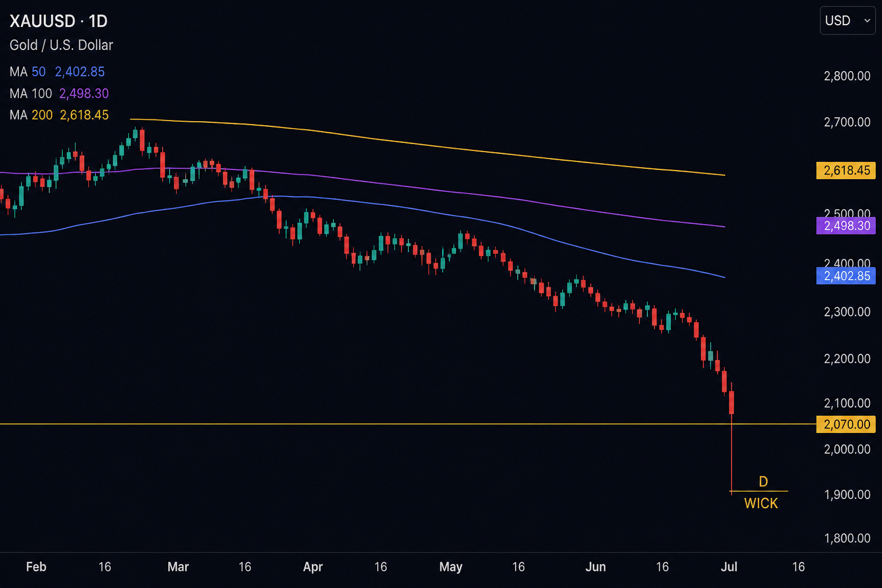Click the 1,900.00 price axis label
This screenshot has height=588, width=882.
coord(847,494)
